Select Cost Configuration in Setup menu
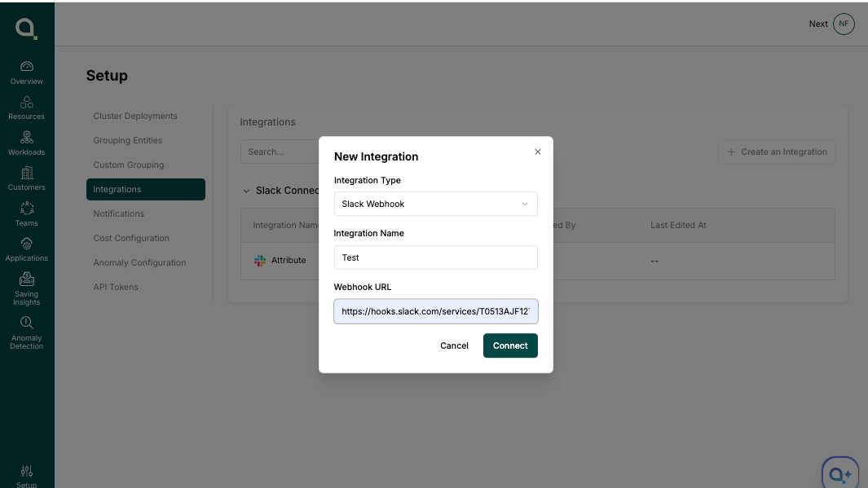The width and height of the screenshot is (868, 488). (x=131, y=238)
